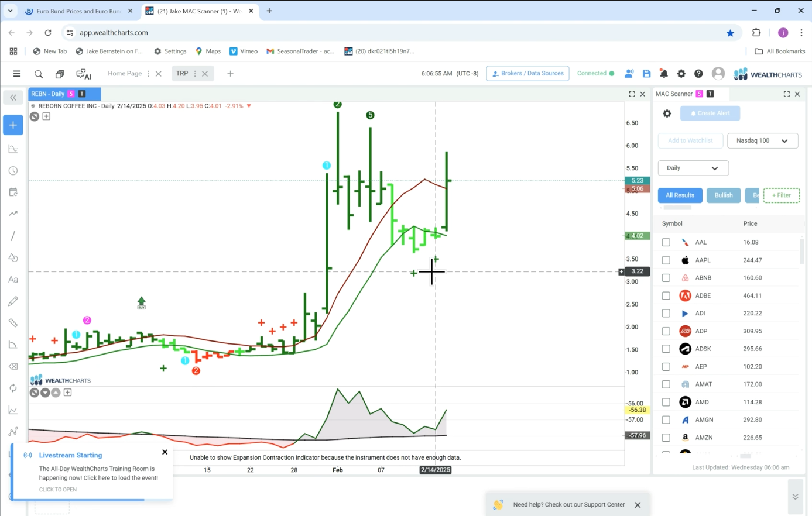The image size is (812, 516).
Task: Hide indicators with the chart's slashed-circle icon
Action: [35, 116]
